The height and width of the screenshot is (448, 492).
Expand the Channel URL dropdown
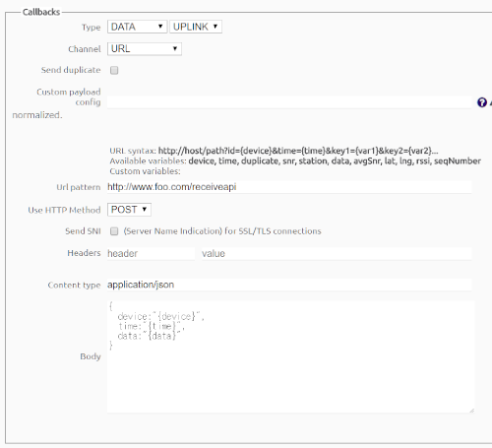(145, 49)
